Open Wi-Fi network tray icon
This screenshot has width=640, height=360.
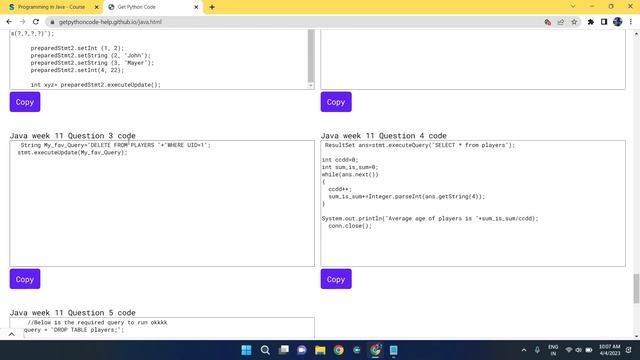click(569, 350)
